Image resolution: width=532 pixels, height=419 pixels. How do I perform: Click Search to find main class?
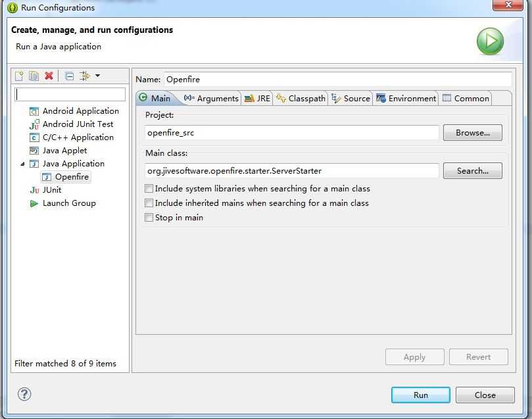[473, 170]
